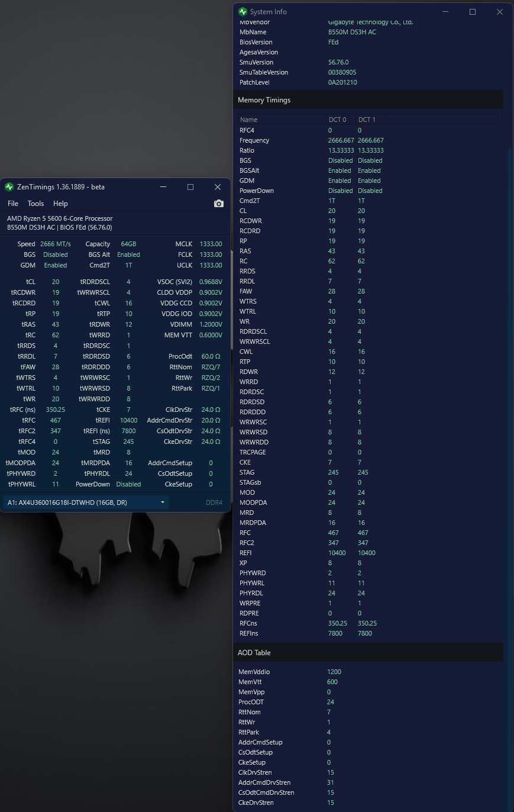Click the tREFI 10400 value in ZenTimings
Screen dimensions: 514x812
128,420
